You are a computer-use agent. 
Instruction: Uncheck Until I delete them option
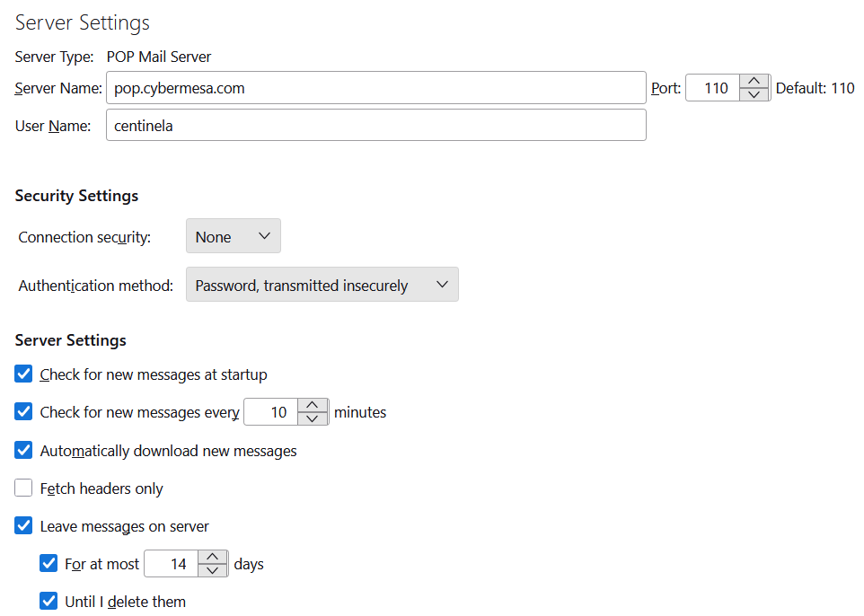(49, 602)
